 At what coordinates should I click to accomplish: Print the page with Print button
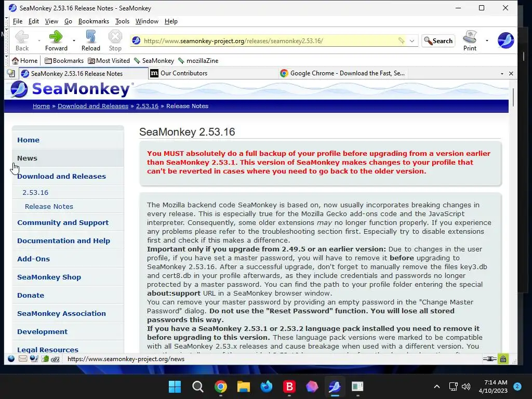click(470, 41)
